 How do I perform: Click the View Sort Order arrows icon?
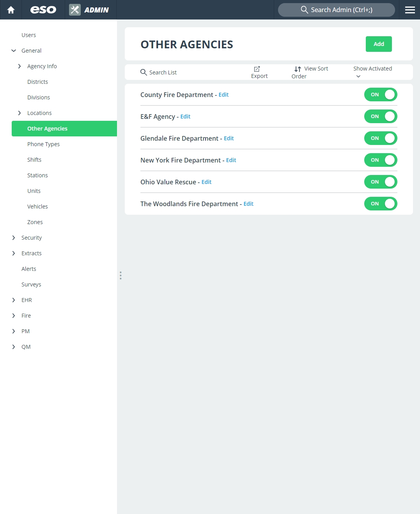pos(298,69)
